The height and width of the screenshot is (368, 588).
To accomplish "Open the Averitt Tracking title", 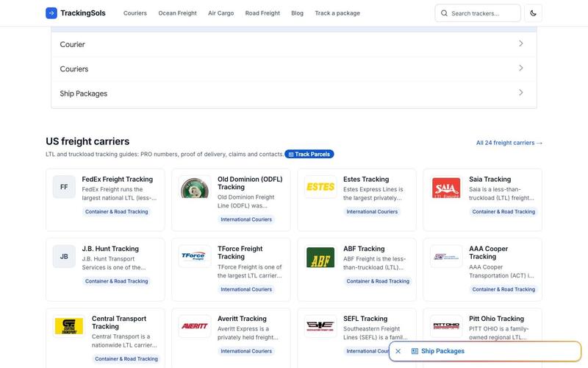I will coord(242,319).
